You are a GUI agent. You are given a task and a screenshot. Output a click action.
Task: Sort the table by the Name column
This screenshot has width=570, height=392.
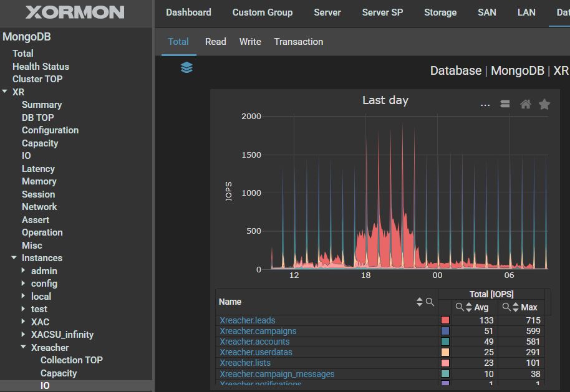[x=420, y=302]
